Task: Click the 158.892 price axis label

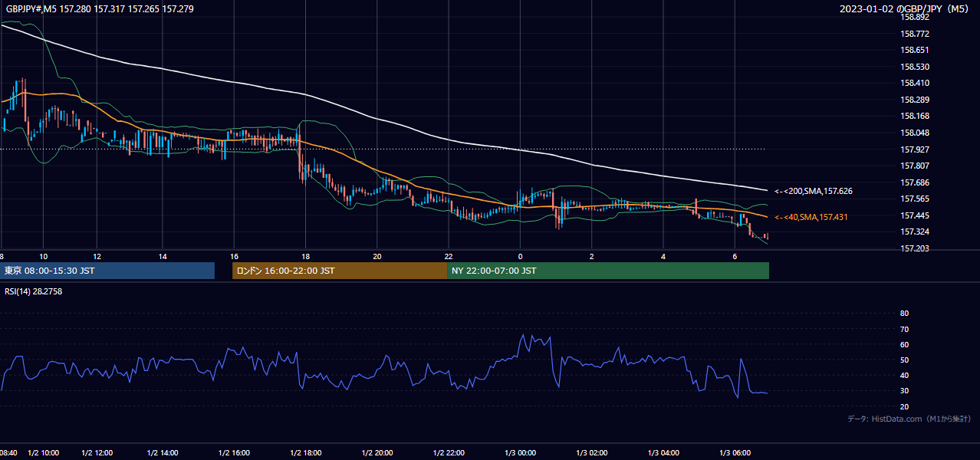Action: point(915,17)
